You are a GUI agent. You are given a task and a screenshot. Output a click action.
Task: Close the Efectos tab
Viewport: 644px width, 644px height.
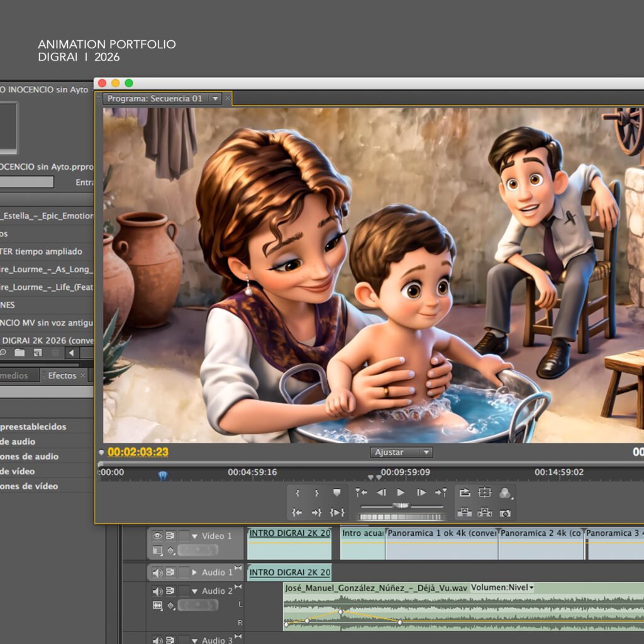83,375
